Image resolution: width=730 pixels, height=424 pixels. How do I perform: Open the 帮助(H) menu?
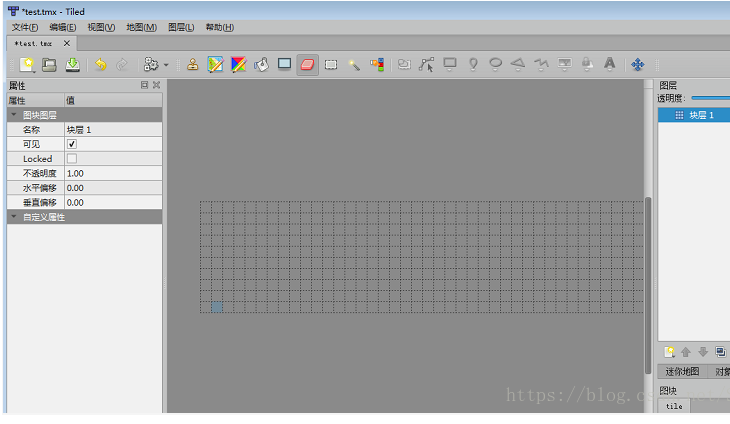220,27
